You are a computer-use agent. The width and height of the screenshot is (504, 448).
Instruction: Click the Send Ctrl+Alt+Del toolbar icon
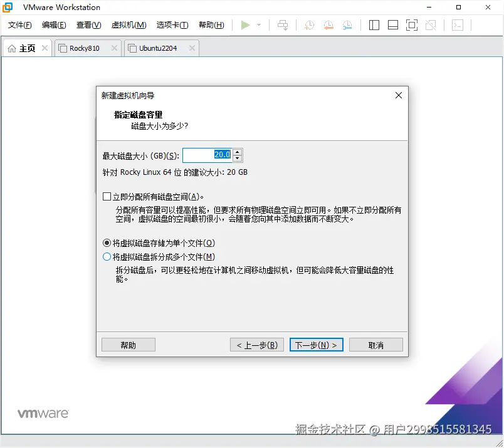point(283,25)
